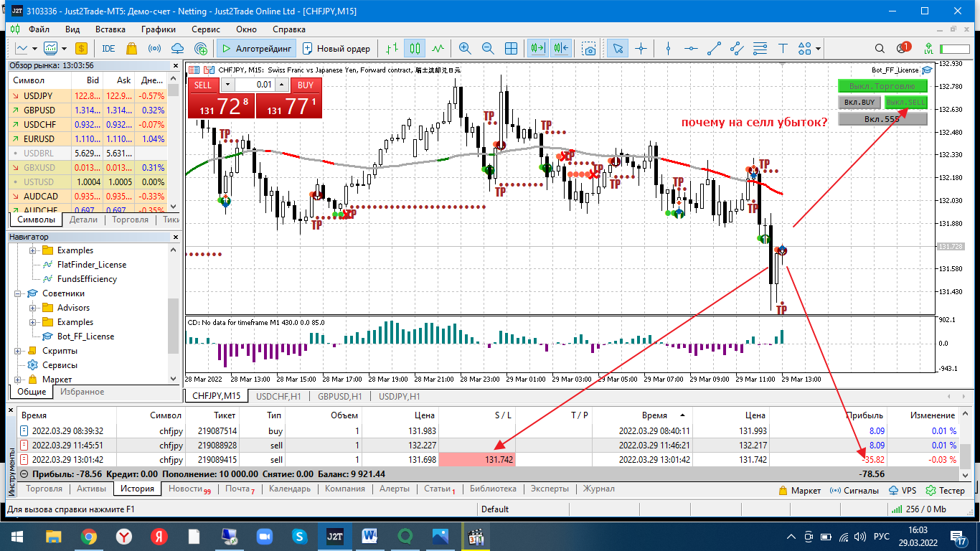Increase trade volume with the up arrow
This screenshot has width=980, height=551.
tap(282, 85)
